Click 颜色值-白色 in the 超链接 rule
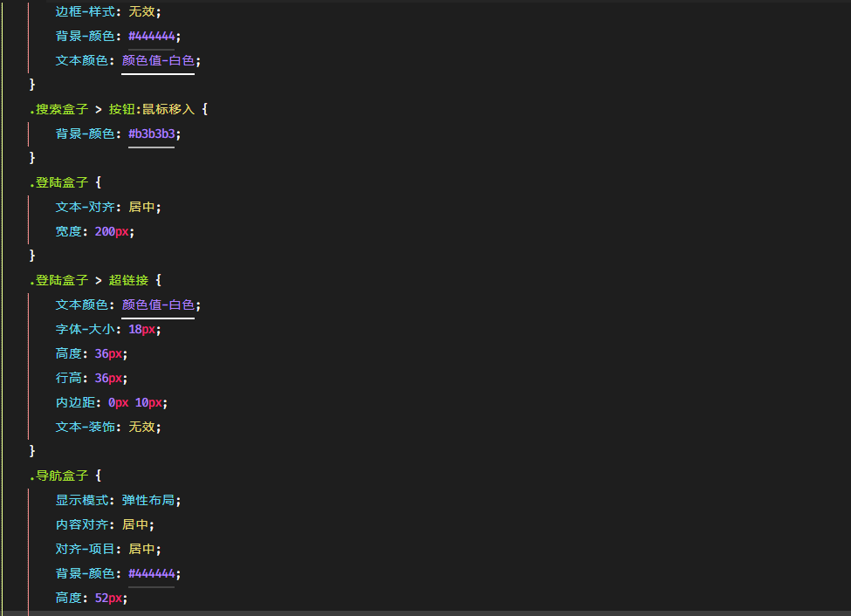 [x=158, y=305]
